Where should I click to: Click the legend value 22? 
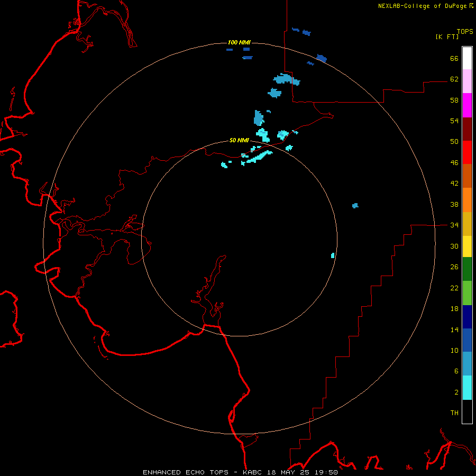[454, 288]
